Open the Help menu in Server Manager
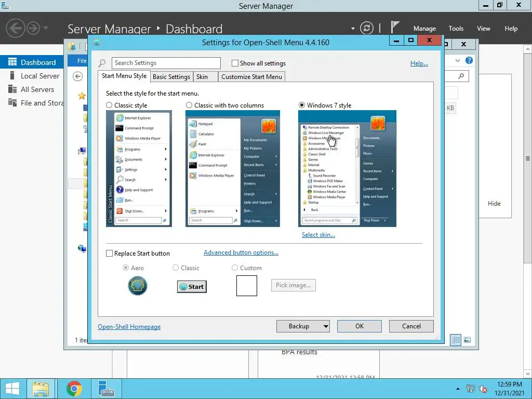 [511, 29]
